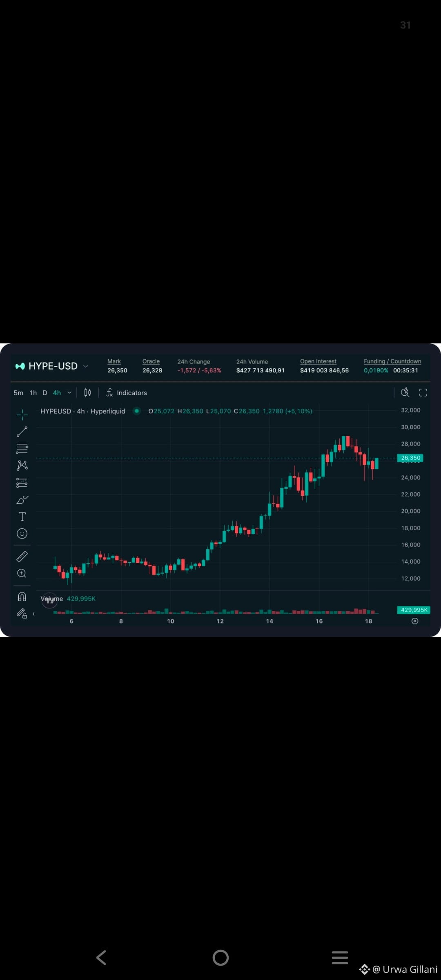Switch to the D timeframe
The width and height of the screenshot is (441, 980).
(45, 393)
